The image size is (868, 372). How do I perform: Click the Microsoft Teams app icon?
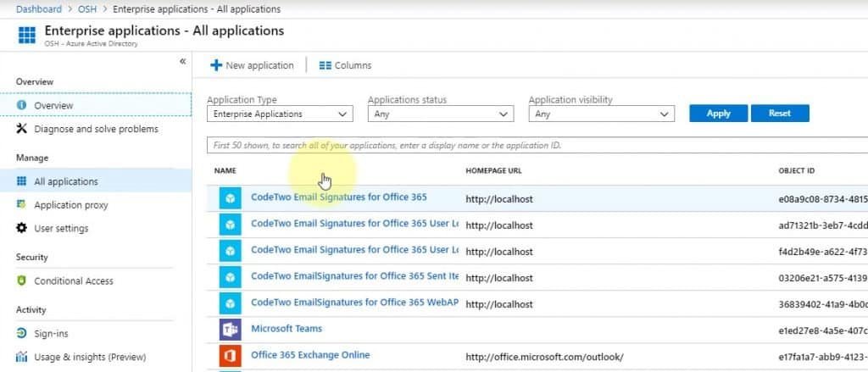click(231, 330)
